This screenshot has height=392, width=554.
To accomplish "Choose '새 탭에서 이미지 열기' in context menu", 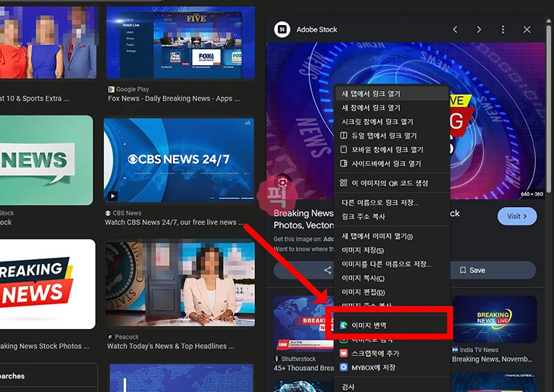I will [392, 236].
